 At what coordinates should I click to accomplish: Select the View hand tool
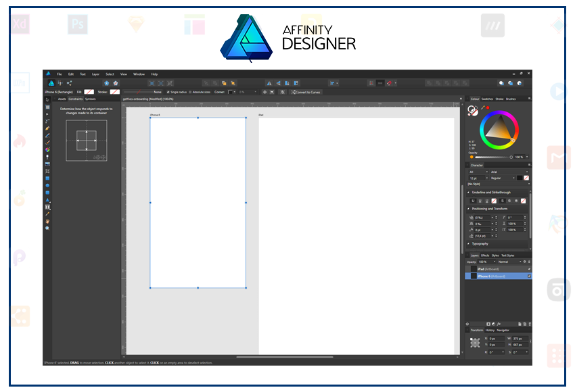click(x=47, y=221)
